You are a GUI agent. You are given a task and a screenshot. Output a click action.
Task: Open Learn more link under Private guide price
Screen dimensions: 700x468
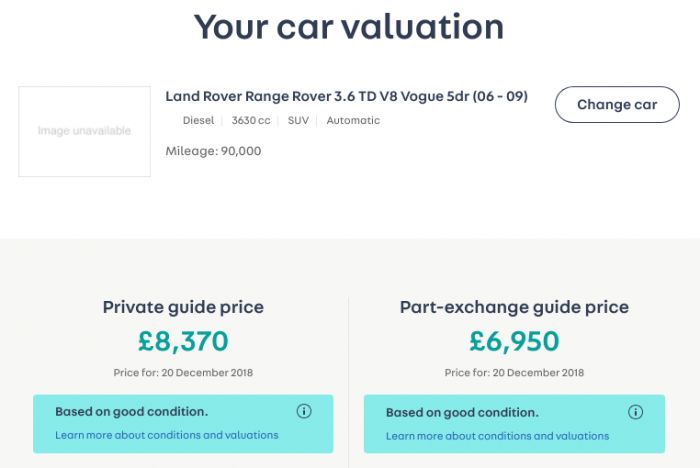point(167,435)
